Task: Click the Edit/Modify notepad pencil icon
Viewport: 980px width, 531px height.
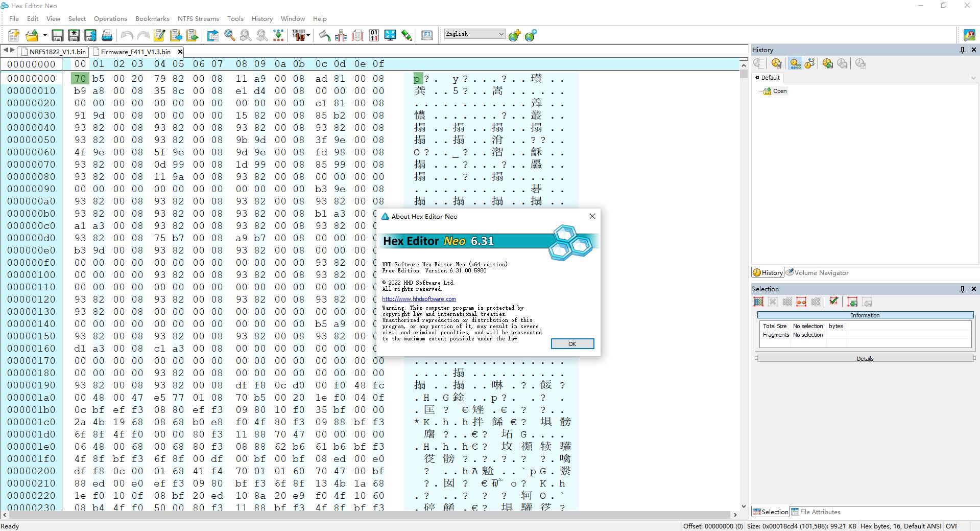Action: coord(159,35)
